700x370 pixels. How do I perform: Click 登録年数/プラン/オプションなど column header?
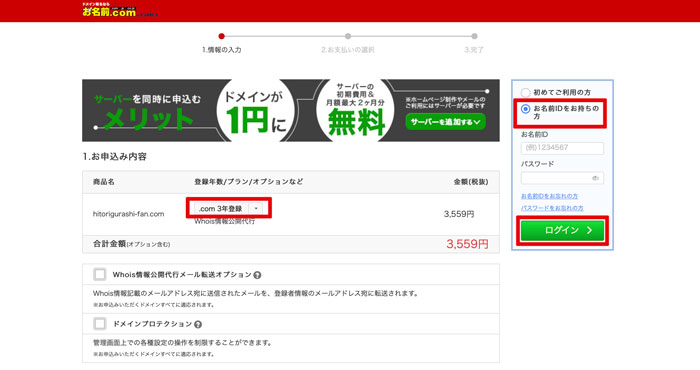tap(249, 182)
